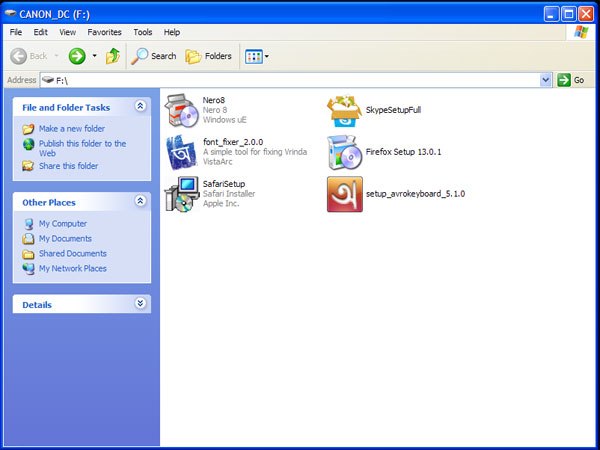
Task: Click the Make a new folder link
Action: pyautogui.click(x=72, y=129)
